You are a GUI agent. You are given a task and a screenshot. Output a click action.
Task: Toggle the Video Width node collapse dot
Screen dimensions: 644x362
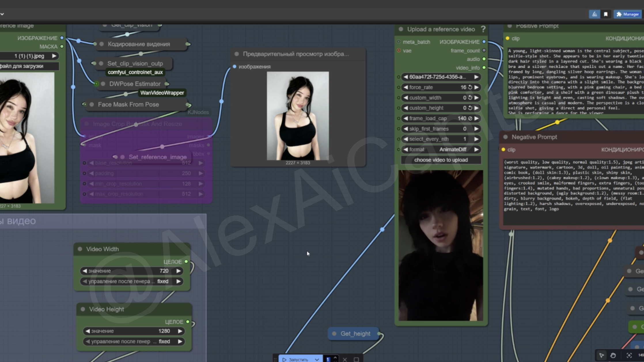80,249
